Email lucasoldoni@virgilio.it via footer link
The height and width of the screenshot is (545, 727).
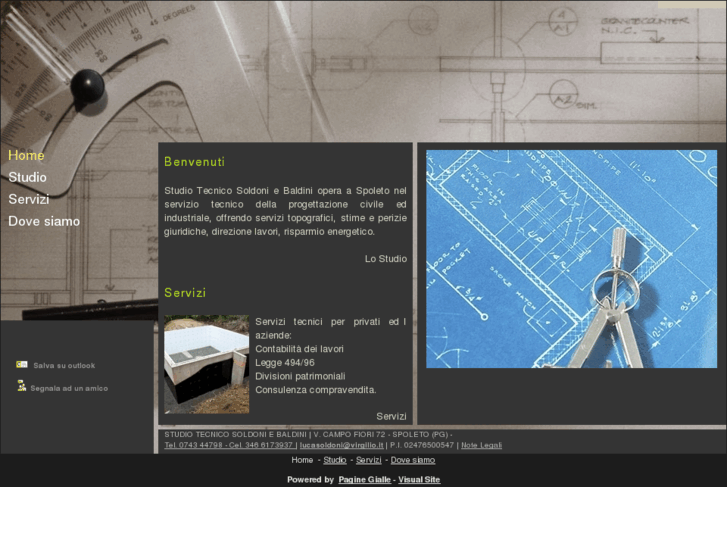click(342, 445)
